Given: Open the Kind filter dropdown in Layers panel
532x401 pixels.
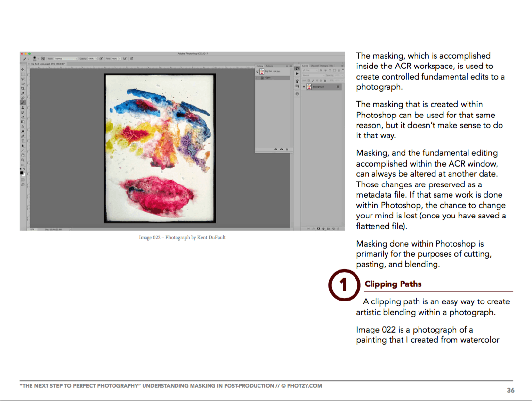Looking at the screenshot, I should coord(310,70).
